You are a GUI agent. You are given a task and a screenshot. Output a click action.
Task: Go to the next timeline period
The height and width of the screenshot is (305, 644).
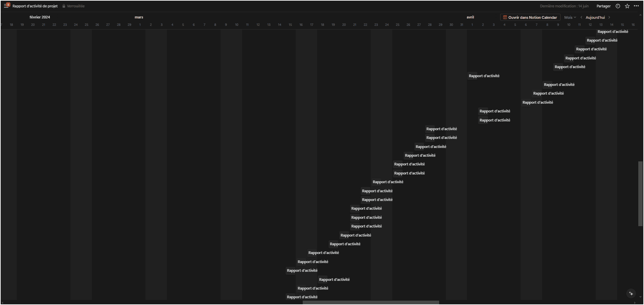[609, 17]
